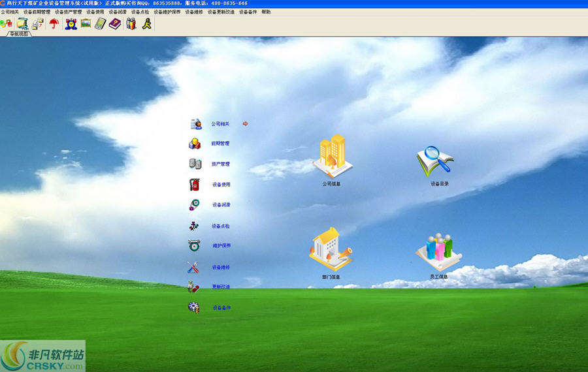Click the 前期管理 navigation text link

tap(220, 144)
